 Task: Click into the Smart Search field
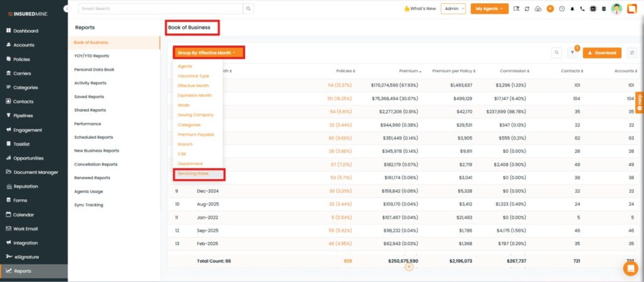click(x=160, y=9)
